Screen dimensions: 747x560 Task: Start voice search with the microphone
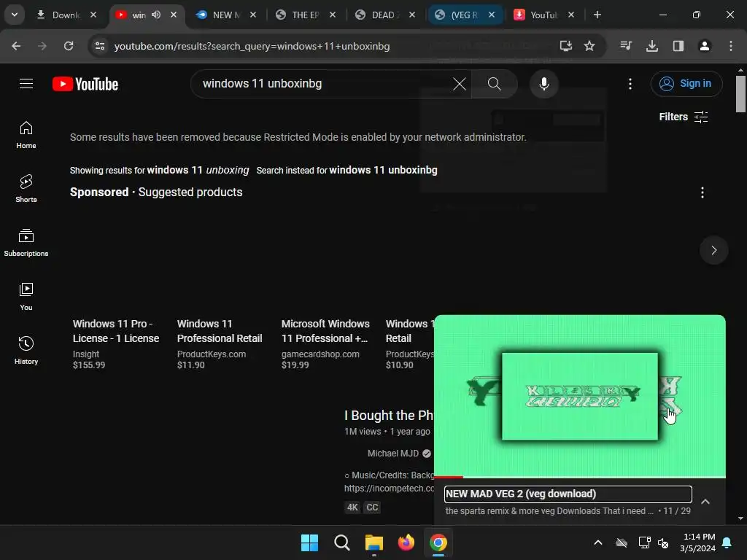543,84
